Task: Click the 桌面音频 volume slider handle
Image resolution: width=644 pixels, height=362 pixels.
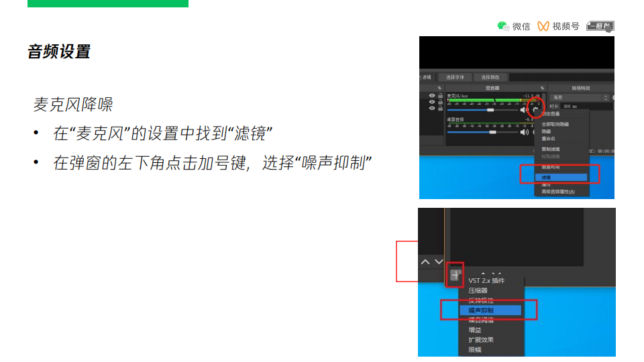Action: 492,132
